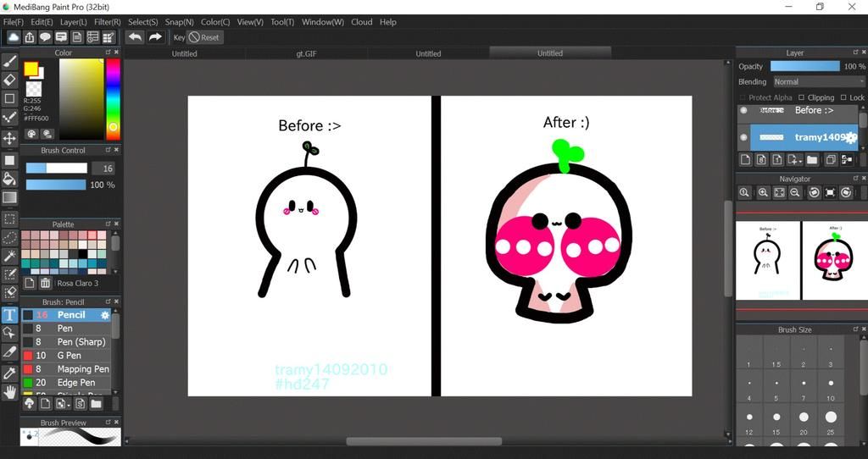Detach the Brush Size panel
This screenshot has height=459, width=868.
click(856, 329)
